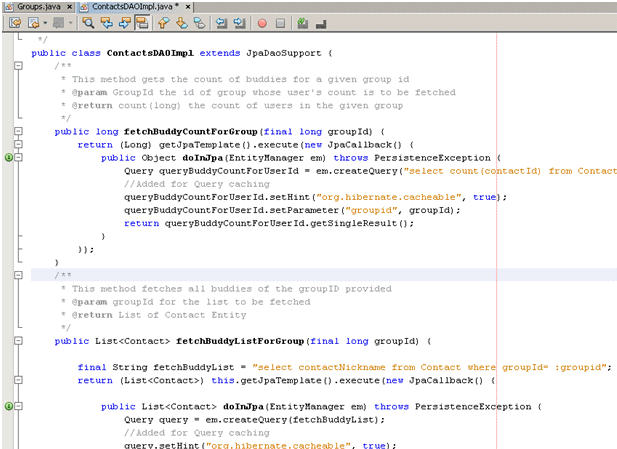
Task: Click the first '//Added for Query caching' comment
Action: 197,184
